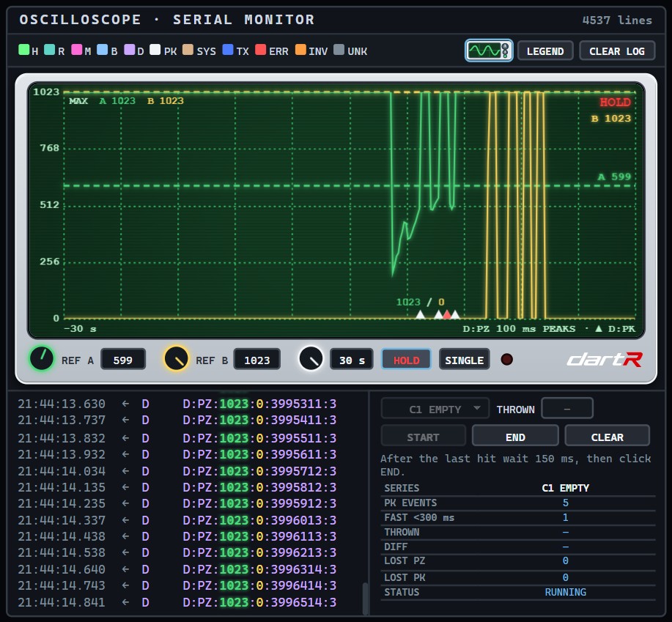Screen dimensions: 672x622
Task: Toggle the ERR message filter swatch
Action: coord(261,50)
